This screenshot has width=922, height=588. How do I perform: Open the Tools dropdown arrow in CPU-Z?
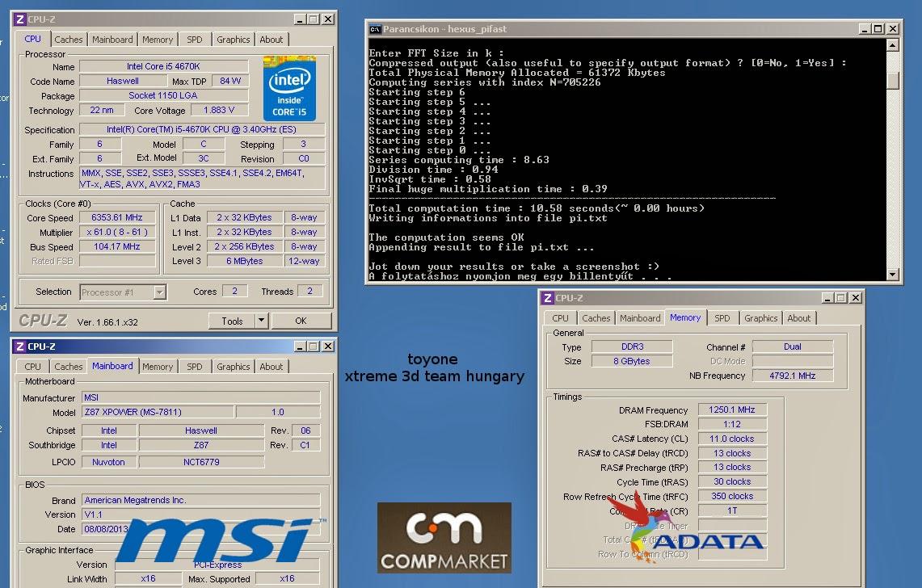point(262,321)
